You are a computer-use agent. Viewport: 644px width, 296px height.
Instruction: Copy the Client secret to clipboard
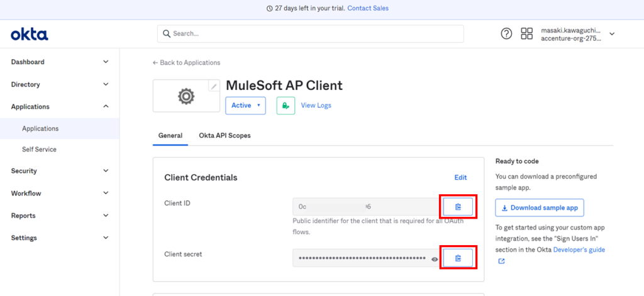(x=458, y=258)
